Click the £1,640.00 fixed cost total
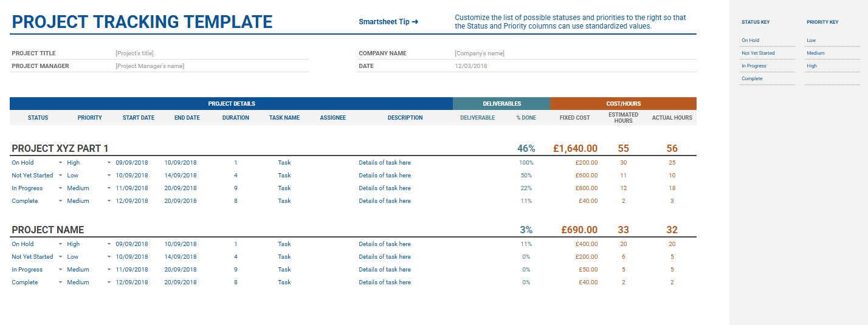This screenshot has height=325, width=868. tap(574, 148)
